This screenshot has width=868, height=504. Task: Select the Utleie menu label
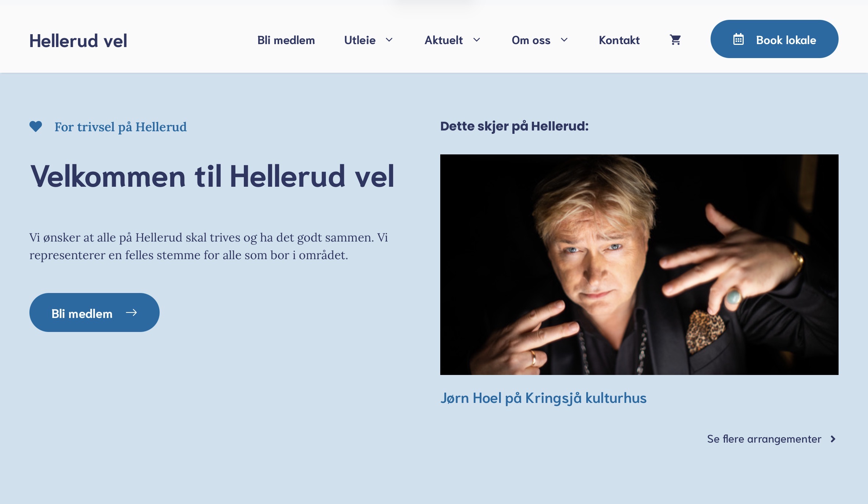pos(360,40)
